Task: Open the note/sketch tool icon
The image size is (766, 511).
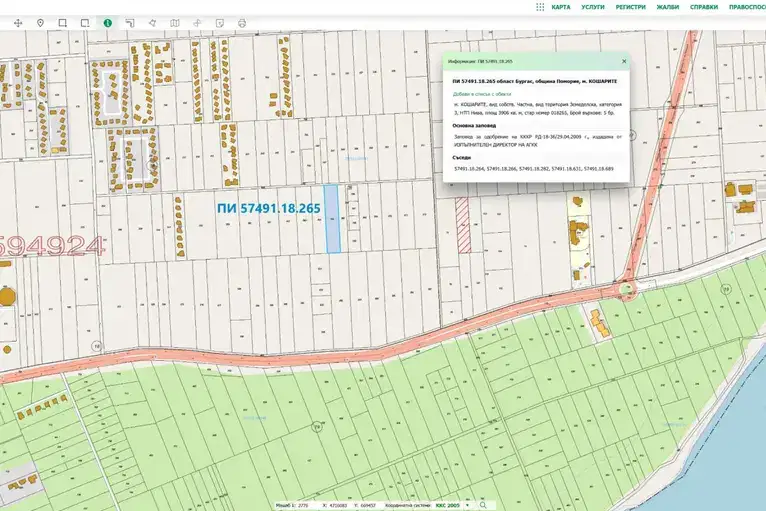Action: [x=220, y=23]
